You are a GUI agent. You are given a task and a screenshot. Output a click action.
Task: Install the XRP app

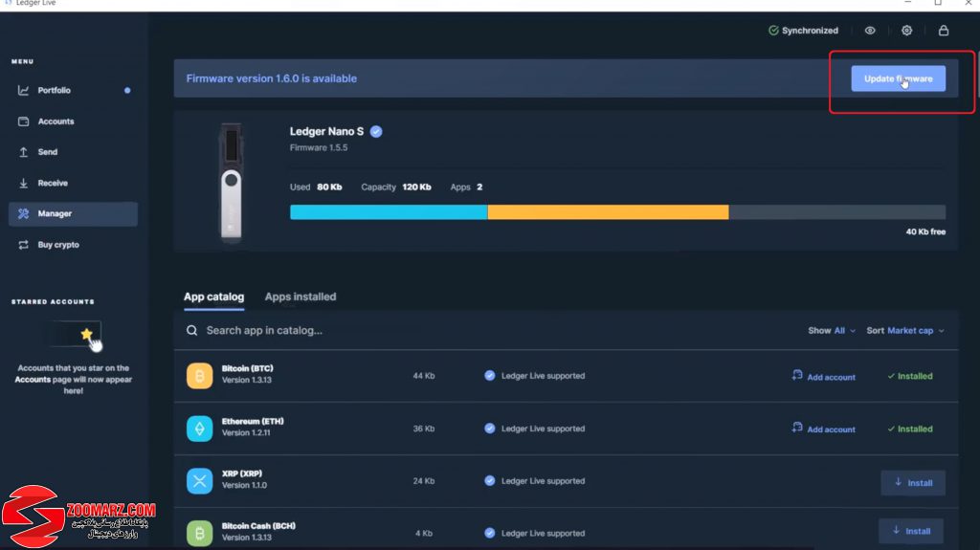pyautogui.click(x=913, y=482)
